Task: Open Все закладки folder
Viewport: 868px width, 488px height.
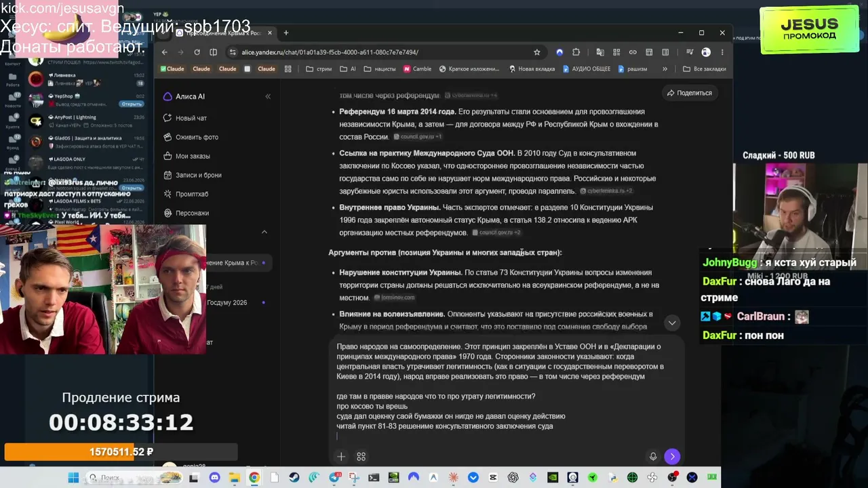Action: click(704, 68)
